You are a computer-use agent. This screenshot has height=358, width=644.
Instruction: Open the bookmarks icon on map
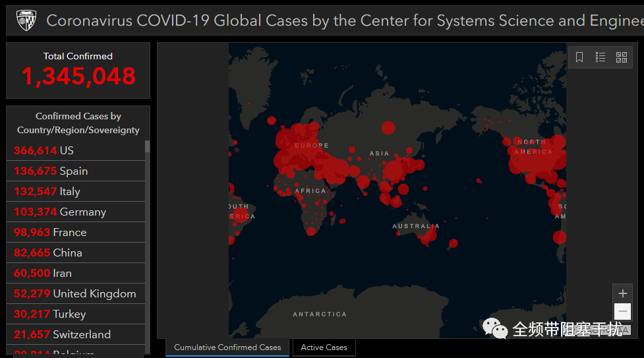click(579, 57)
